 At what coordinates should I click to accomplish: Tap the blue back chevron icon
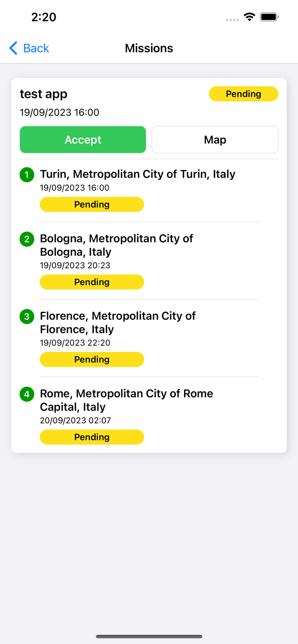click(13, 48)
